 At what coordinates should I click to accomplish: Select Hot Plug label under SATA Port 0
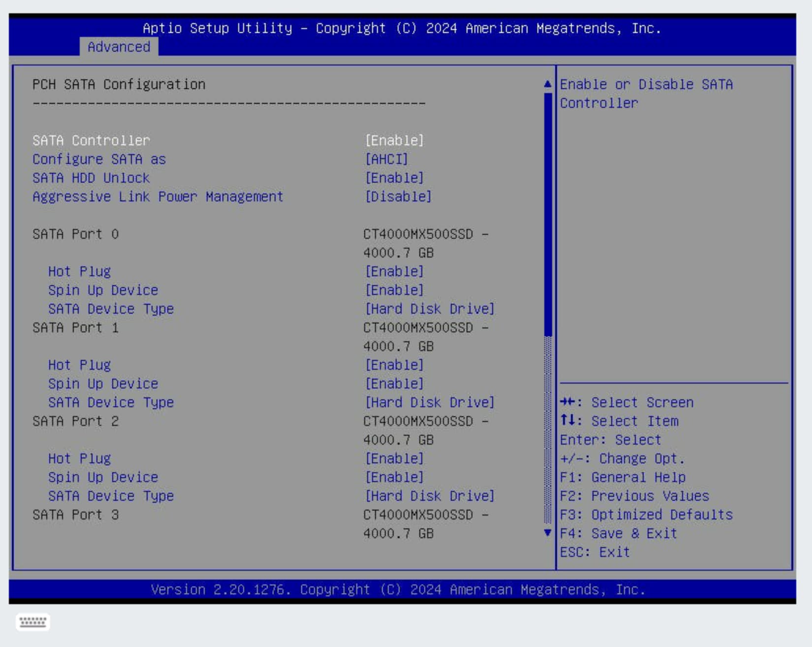tap(79, 271)
